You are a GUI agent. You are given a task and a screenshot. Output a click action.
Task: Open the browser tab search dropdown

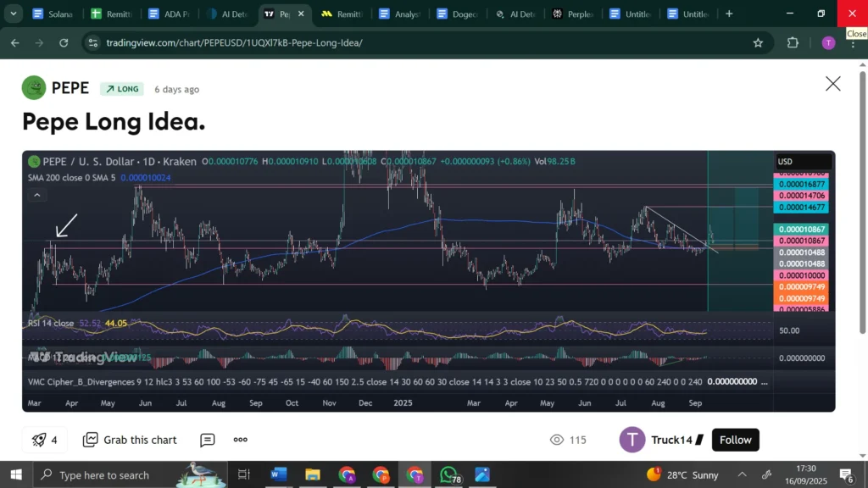point(14,14)
